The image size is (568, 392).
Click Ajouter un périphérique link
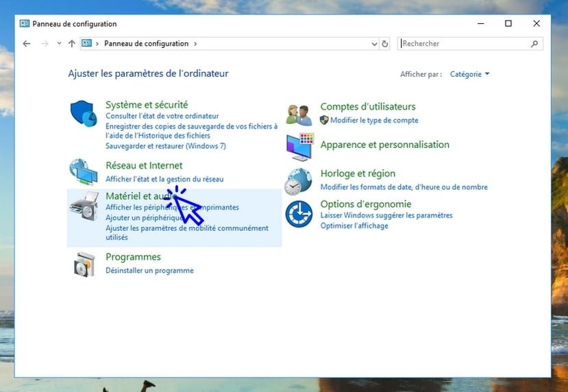144,218
